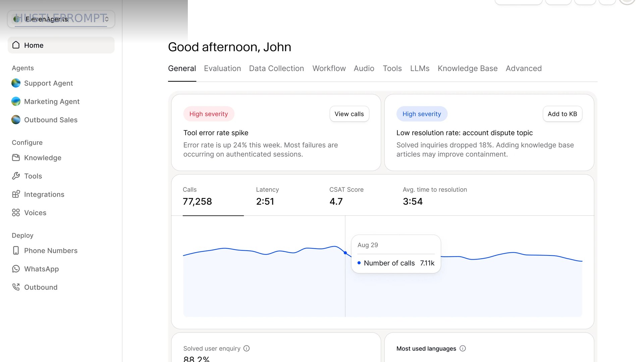Screen dimensions: 644x362
Task: Open the Tools tab in header
Action: [392, 68]
